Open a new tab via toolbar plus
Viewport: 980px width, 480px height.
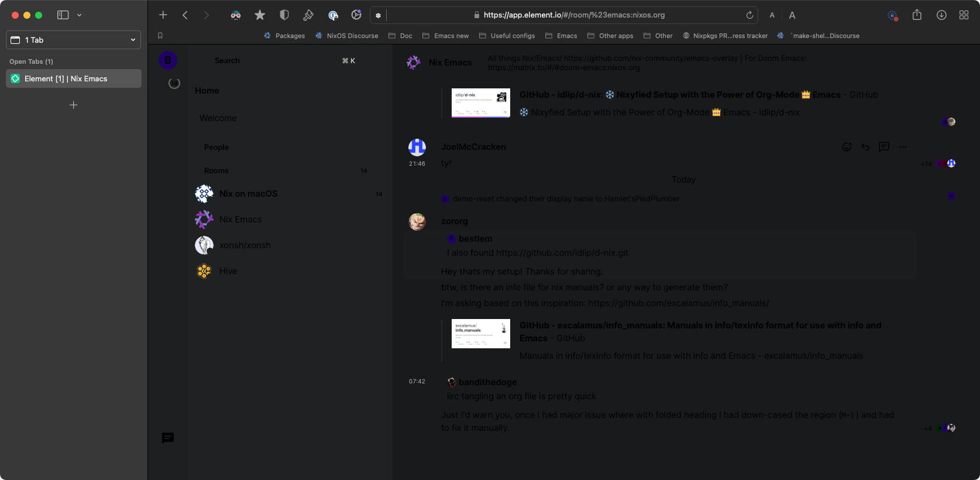163,15
